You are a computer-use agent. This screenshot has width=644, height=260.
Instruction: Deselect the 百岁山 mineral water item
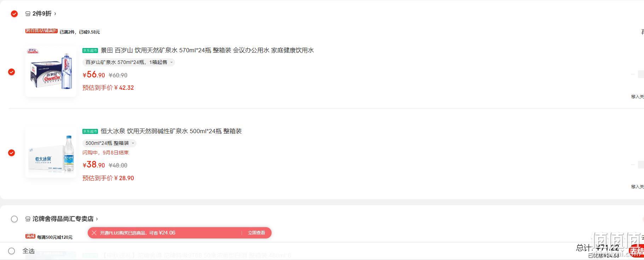pos(11,72)
